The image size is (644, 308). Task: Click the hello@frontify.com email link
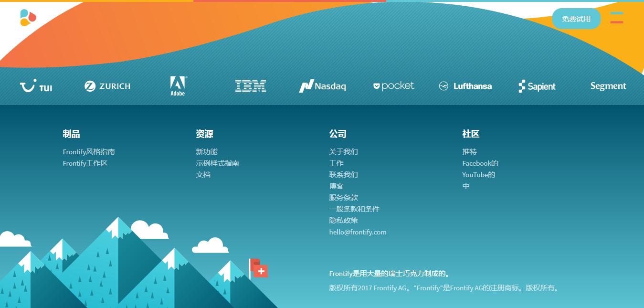(x=358, y=232)
